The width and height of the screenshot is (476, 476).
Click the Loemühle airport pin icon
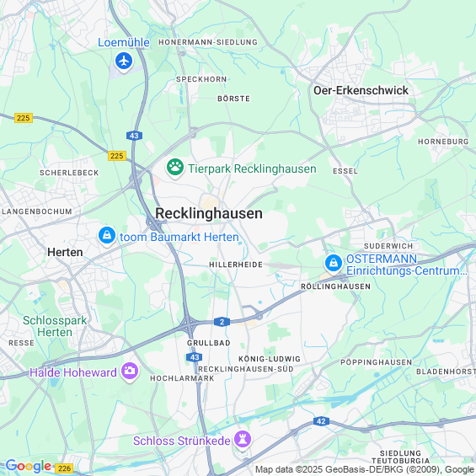point(124,62)
